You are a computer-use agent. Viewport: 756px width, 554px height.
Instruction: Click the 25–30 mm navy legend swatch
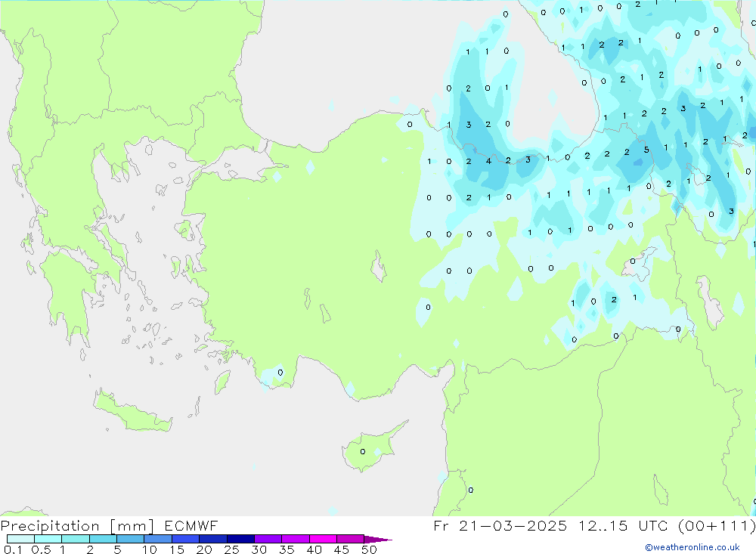point(240,539)
